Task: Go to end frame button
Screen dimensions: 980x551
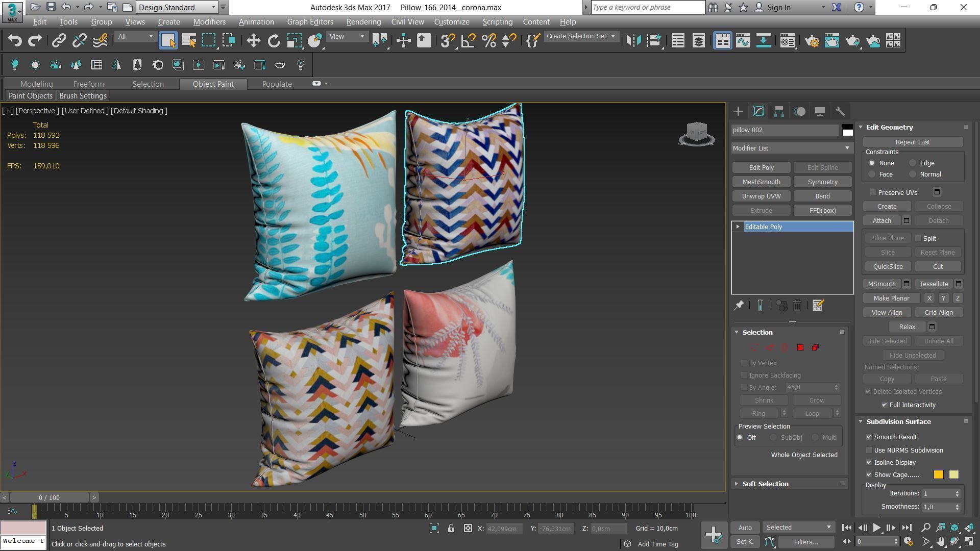Action: click(906, 528)
